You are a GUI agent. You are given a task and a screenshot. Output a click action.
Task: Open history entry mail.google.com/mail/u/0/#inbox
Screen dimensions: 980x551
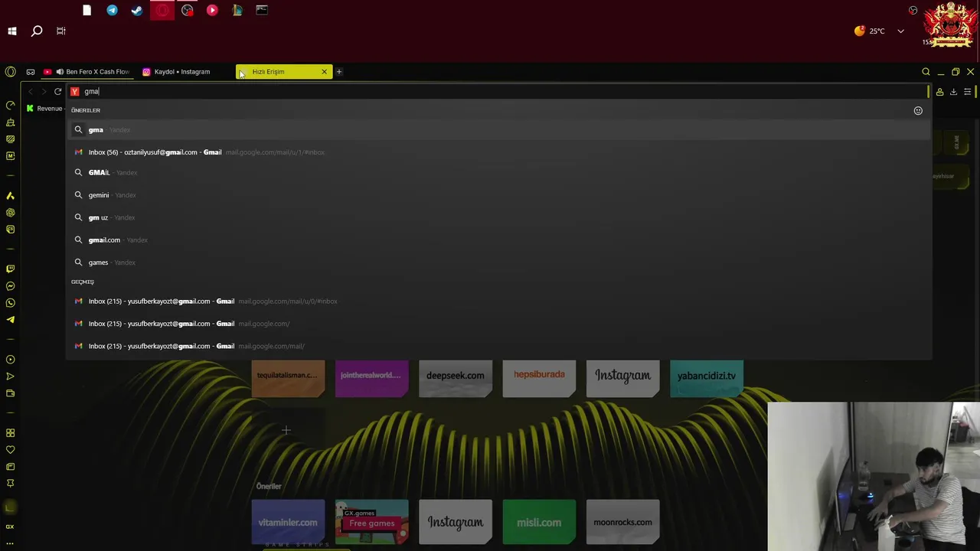pos(498,302)
